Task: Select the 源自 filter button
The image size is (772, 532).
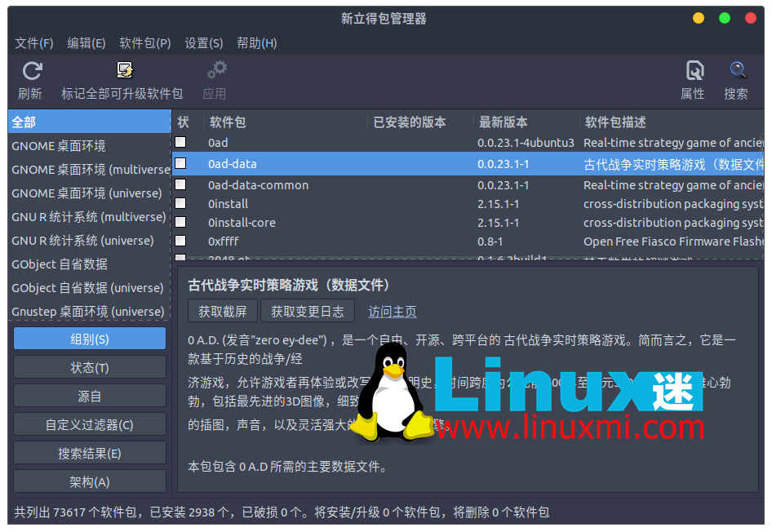Action: tap(90, 396)
